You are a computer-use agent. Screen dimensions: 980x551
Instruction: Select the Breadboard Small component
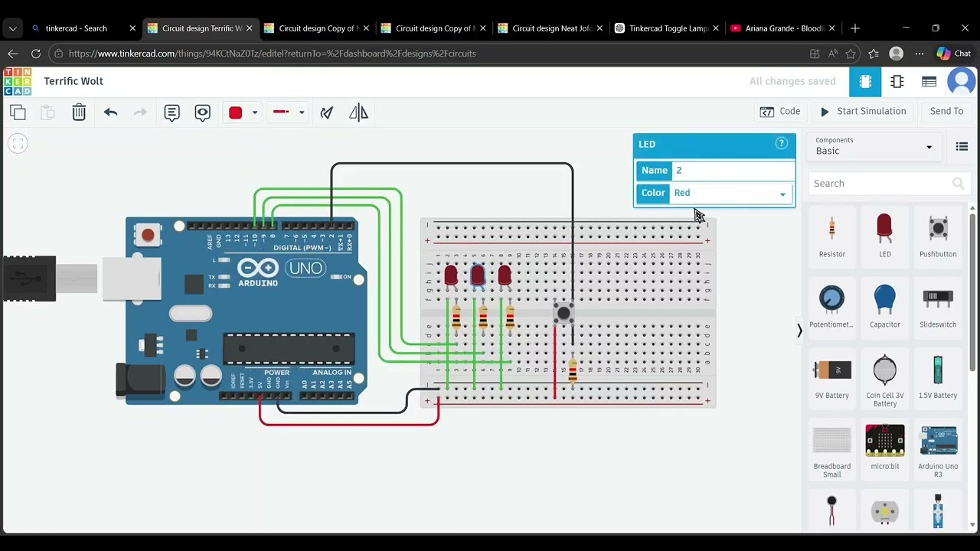(x=832, y=451)
